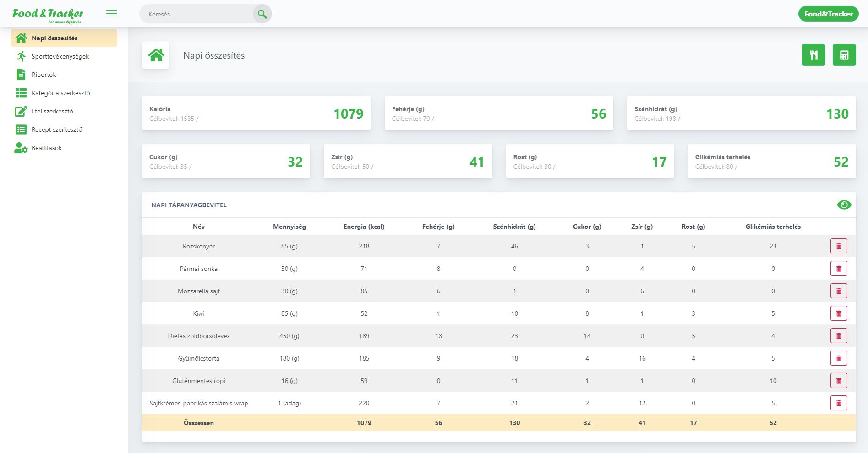Open Sporttevékenységek menu item

point(64,56)
